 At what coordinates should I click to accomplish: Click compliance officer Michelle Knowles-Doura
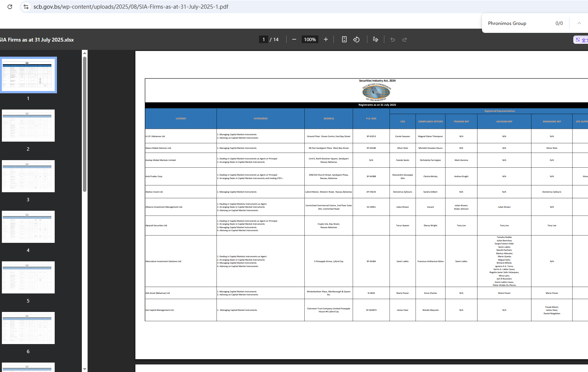[430, 148]
